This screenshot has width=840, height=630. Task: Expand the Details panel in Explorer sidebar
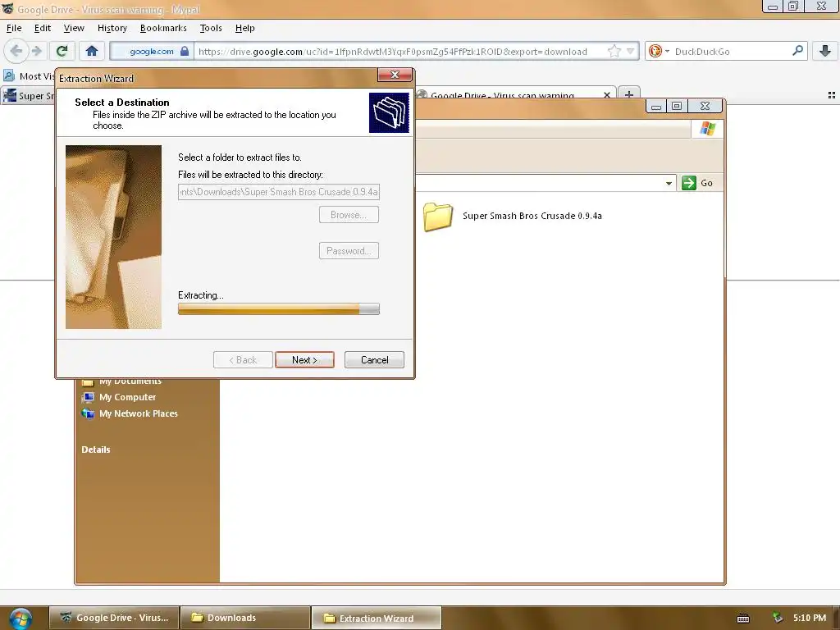(x=96, y=450)
